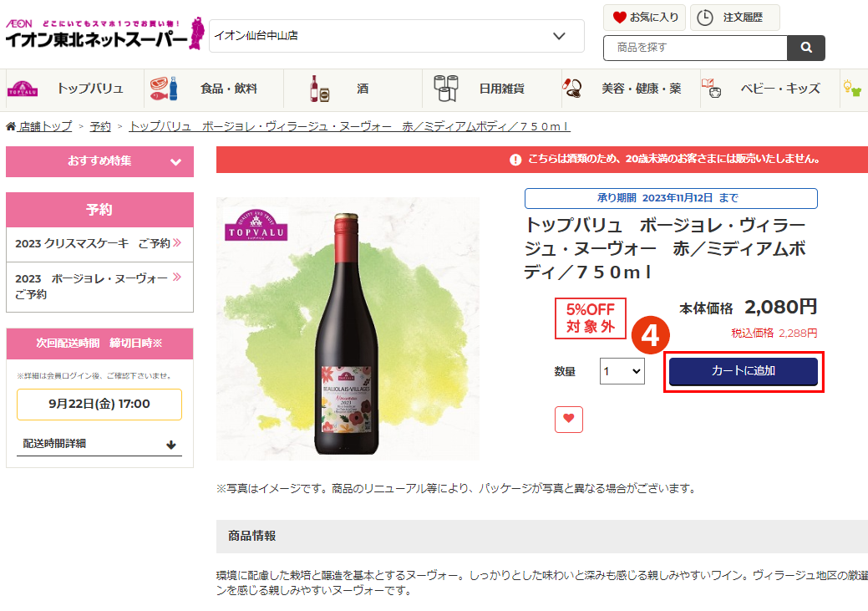Expand the イオン仙台中山店 store dropdown
The width and height of the screenshot is (868, 611).
tap(396, 36)
